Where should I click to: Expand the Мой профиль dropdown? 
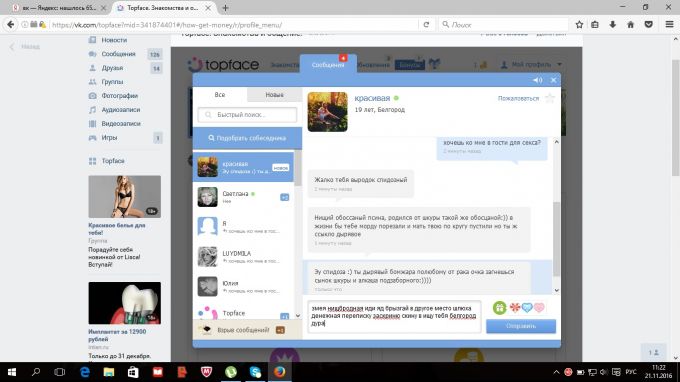[532, 65]
